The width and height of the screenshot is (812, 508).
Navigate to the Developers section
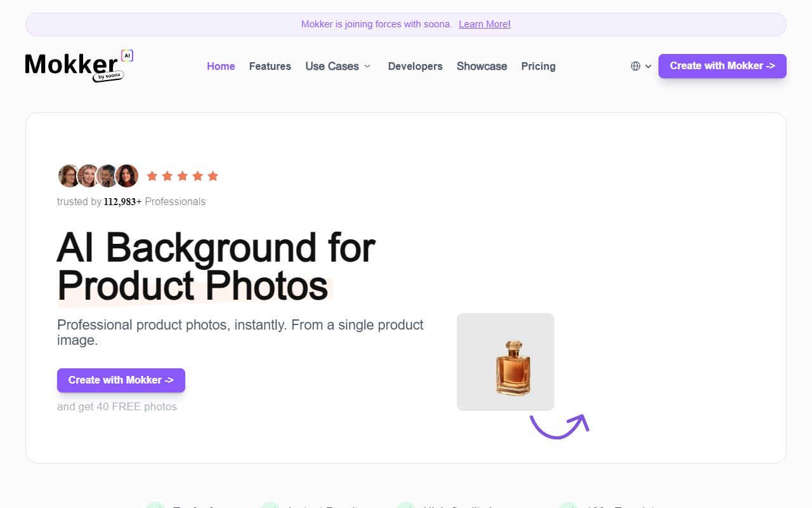[415, 66]
